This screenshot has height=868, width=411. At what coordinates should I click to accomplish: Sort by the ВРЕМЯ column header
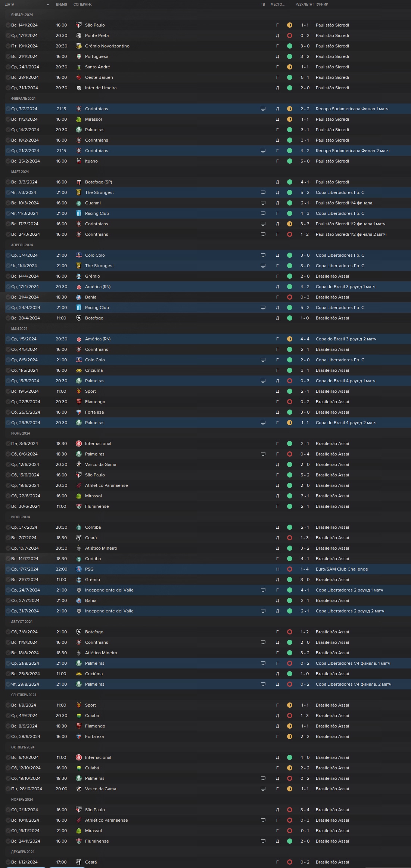click(x=62, y=4)
